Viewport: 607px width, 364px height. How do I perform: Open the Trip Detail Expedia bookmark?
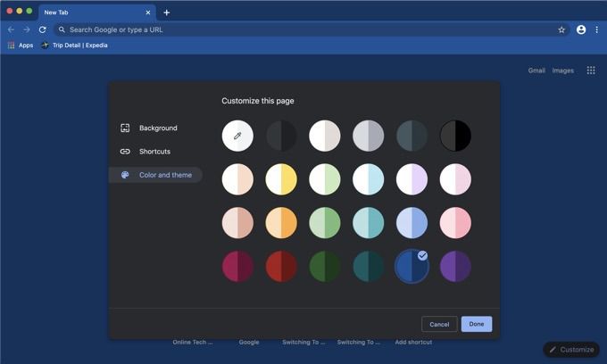(x=74, y=45)
